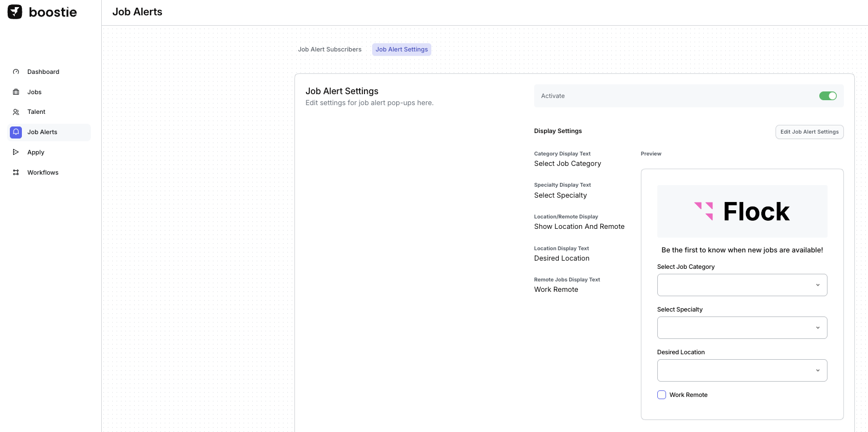
Task: Open Dashboard via its gauge icon
Action: tap(16, 72)
